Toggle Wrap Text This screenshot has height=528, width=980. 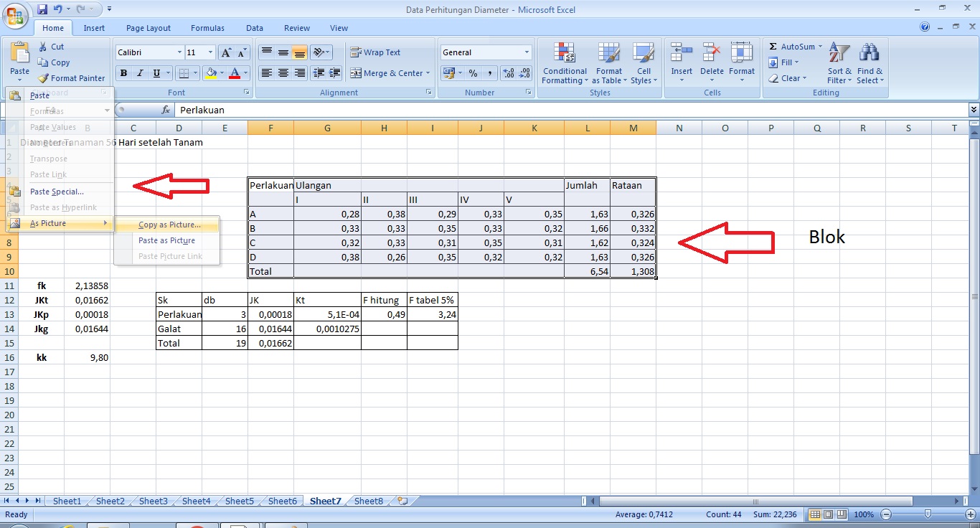tap(375, 52)
